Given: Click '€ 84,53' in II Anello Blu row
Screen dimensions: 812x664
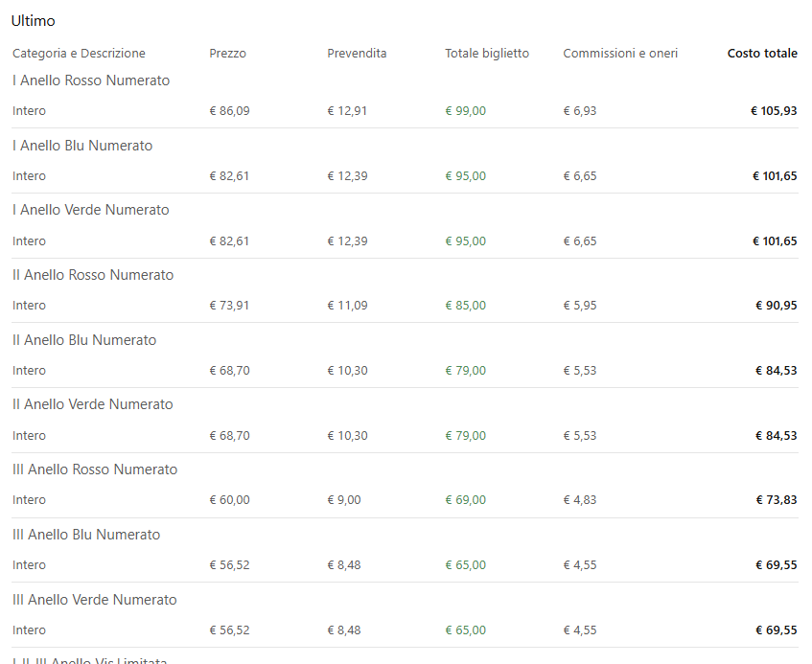Looking at the screenshot, I should point(777,371).
